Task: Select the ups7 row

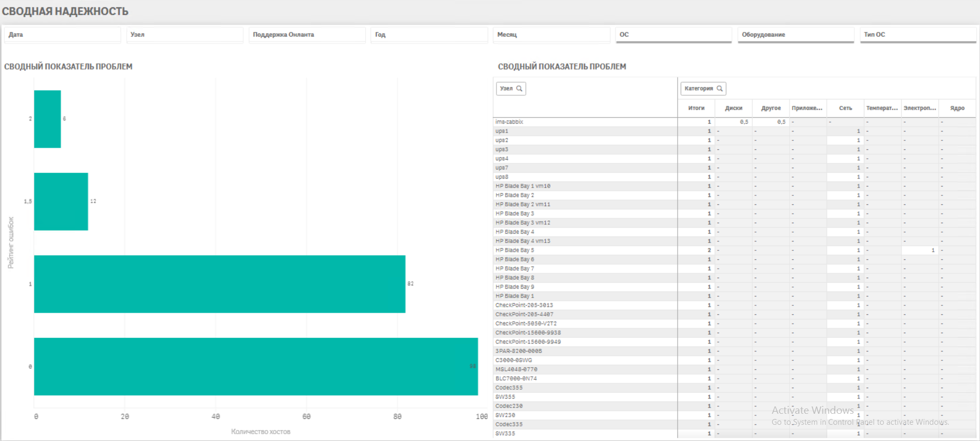Action: click(585, 168)
